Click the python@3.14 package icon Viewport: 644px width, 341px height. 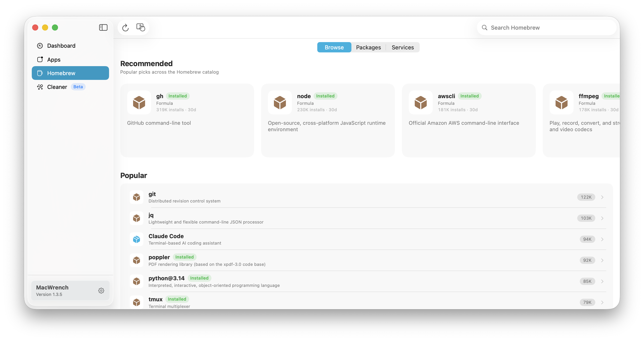pos(137,281)
